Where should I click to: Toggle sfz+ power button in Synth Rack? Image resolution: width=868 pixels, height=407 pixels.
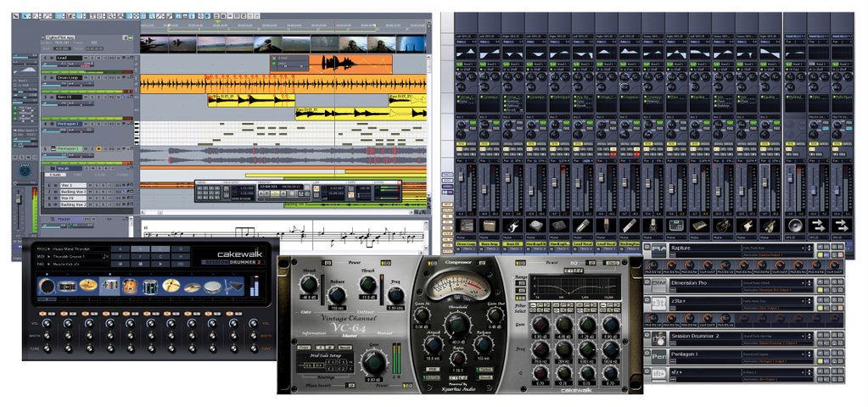click(x=647, y=371)
